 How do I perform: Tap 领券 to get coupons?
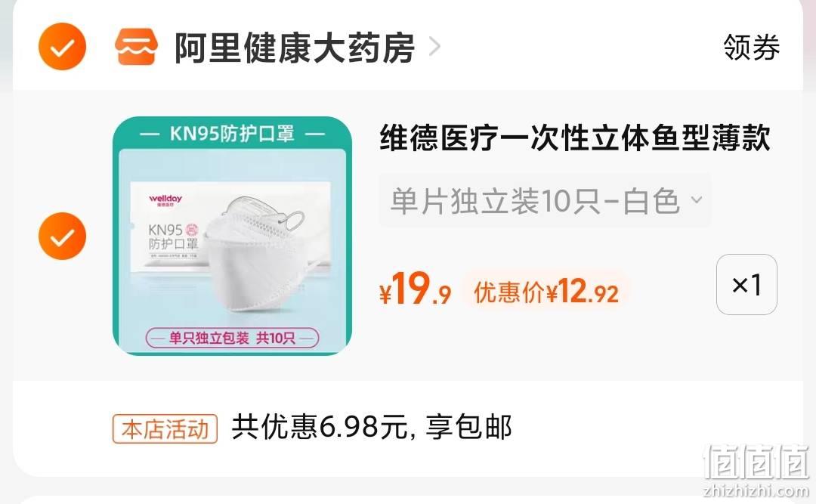click(752, 48)
